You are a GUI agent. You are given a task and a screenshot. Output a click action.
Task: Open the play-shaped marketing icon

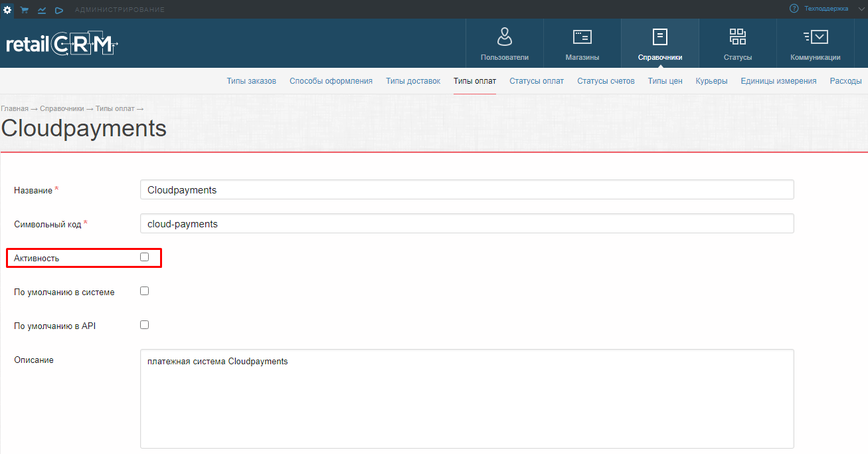point(59,9)
